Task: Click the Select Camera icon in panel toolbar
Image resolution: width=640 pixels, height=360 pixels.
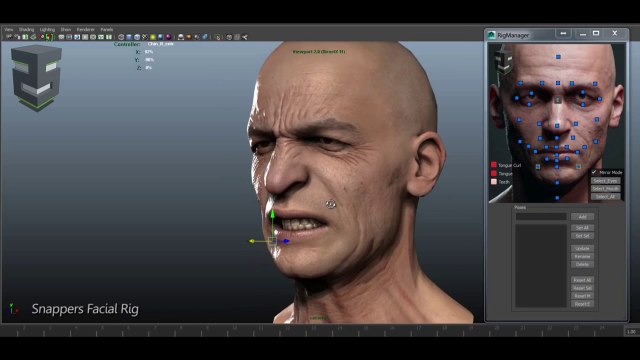Action: [x=10, y=37]
